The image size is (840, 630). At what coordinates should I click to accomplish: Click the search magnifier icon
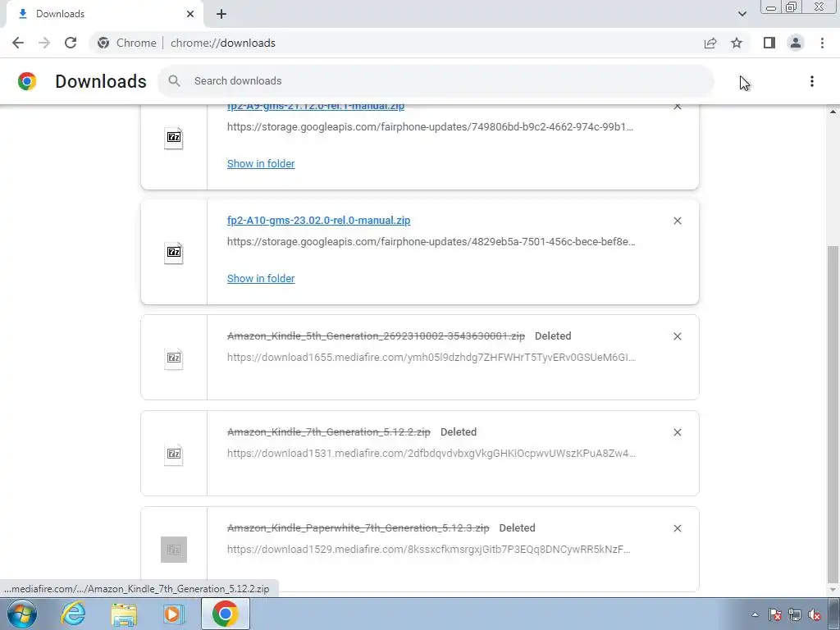click(x=174, y=81)
